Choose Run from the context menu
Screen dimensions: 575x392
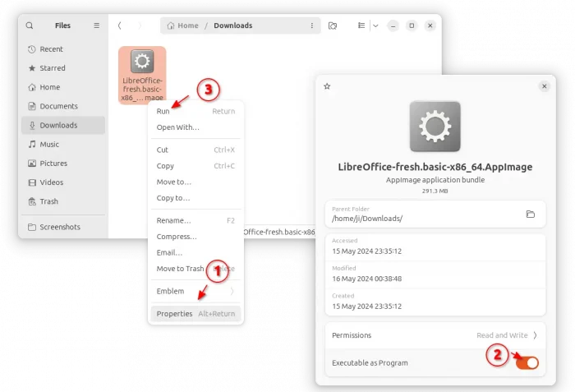(x=163, y=111)
